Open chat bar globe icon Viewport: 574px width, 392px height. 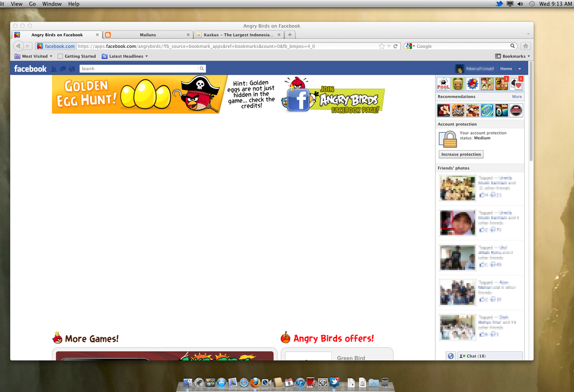pos(451,356)
